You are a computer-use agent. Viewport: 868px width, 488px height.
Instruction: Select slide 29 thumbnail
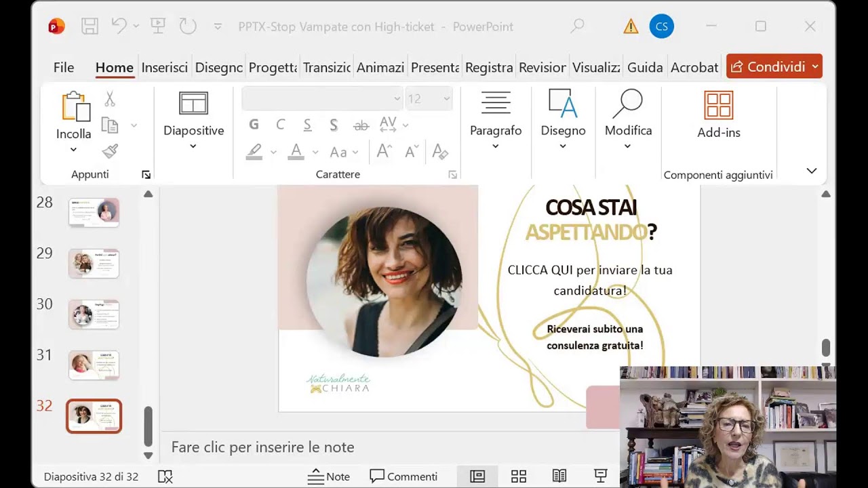tap(94, 263)
